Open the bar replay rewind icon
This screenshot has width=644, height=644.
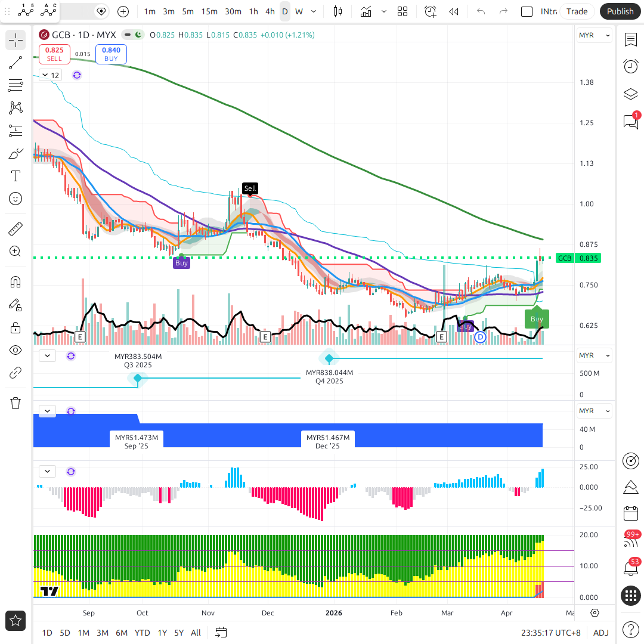pyautogui.click(x=454, y=11)
